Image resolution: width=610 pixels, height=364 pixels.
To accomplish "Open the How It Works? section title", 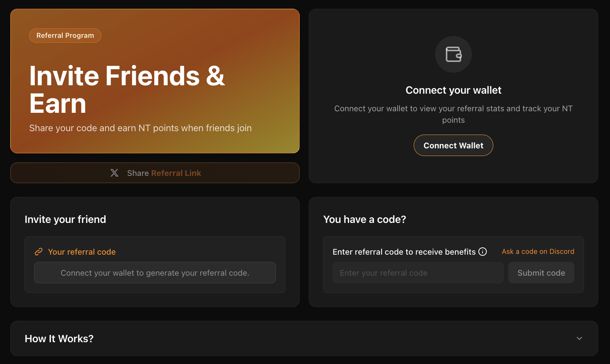I will coord(59,339).
